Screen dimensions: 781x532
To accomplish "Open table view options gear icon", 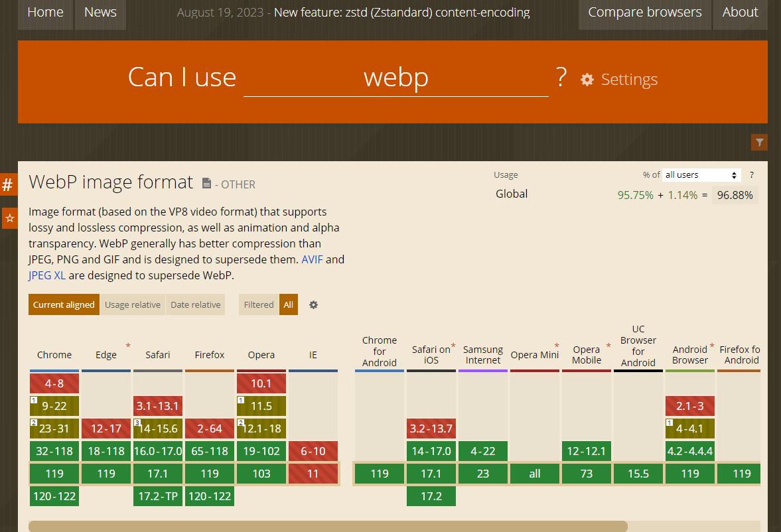I will tap(313, 305).
